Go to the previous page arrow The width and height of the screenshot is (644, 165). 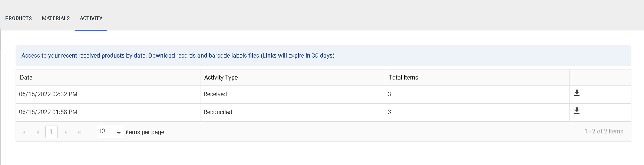(38, 132)
